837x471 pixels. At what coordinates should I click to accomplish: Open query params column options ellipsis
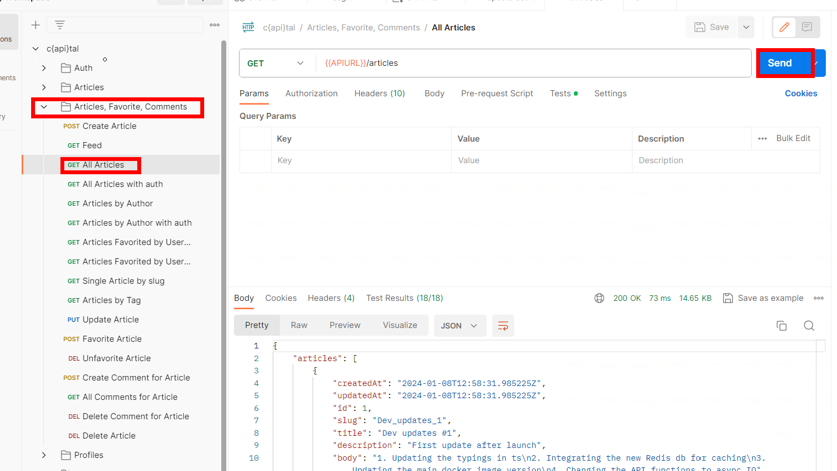click(762, 138)
